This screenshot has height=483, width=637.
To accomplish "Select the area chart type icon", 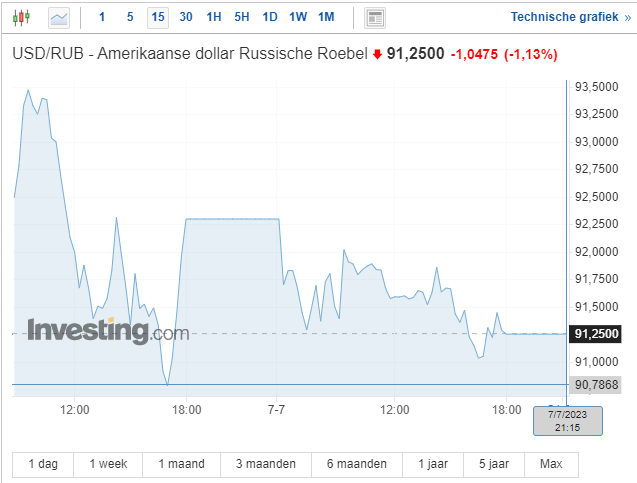I will click(x=60, y=17).
